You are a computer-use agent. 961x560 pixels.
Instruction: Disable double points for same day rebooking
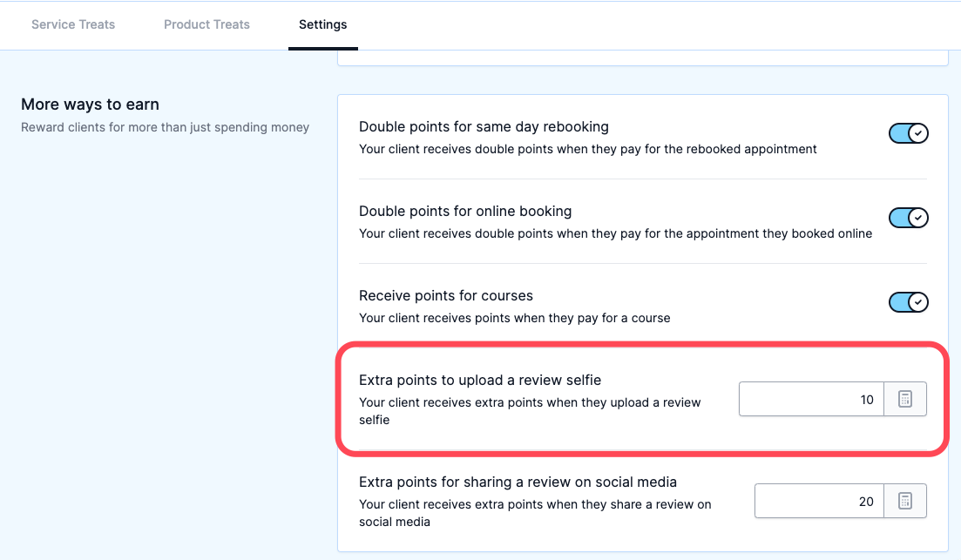909,133
